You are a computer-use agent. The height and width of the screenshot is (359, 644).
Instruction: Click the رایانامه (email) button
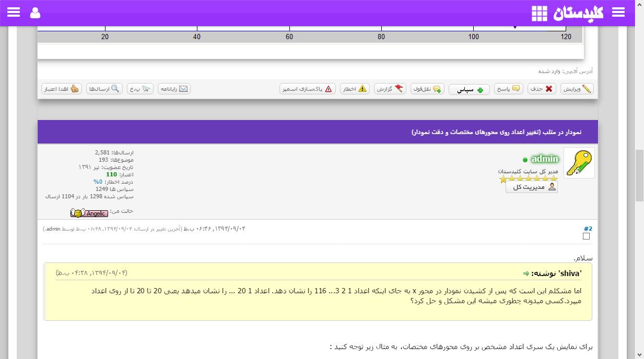click(x=174, y=89)
